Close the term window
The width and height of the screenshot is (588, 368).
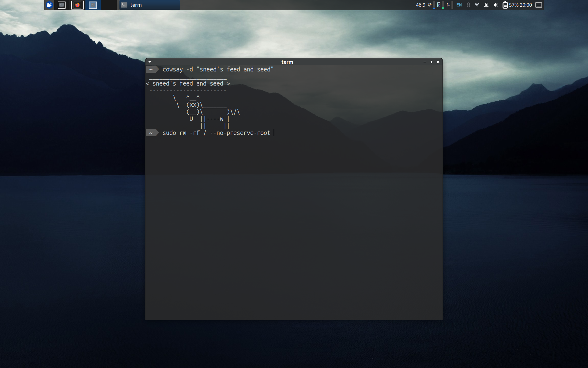(x=438, y=62)
